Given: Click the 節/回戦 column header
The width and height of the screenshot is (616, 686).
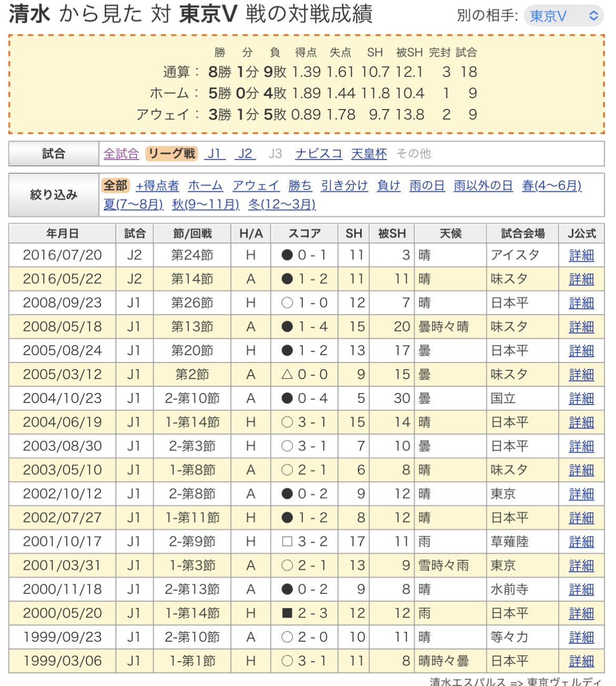Looking at the screenshot, I should click(x=192, y=233).
